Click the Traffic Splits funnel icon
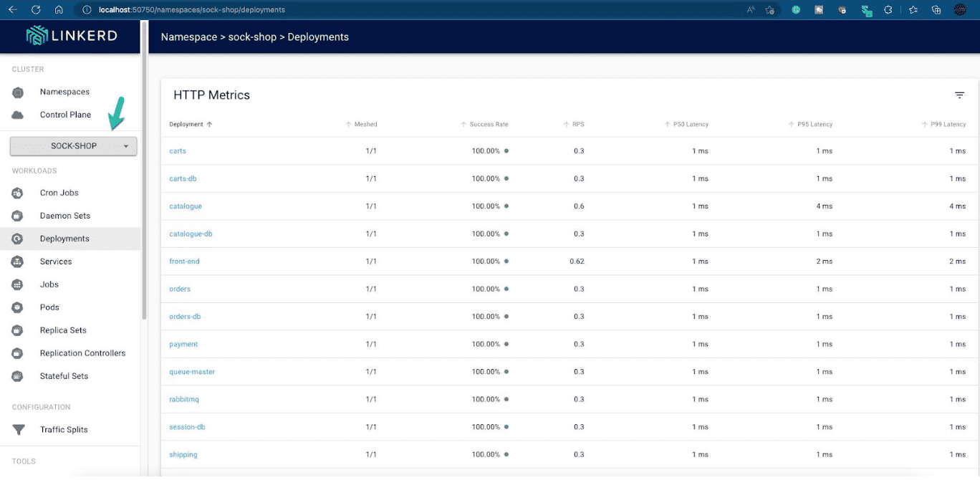The height and width of the screenshot is (480, 980). point(18,431)
